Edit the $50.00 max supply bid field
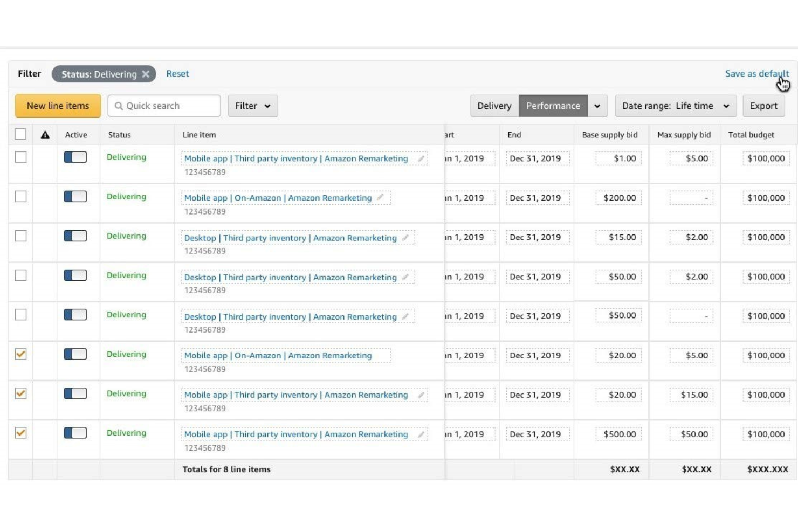 [x=691, y=434]
